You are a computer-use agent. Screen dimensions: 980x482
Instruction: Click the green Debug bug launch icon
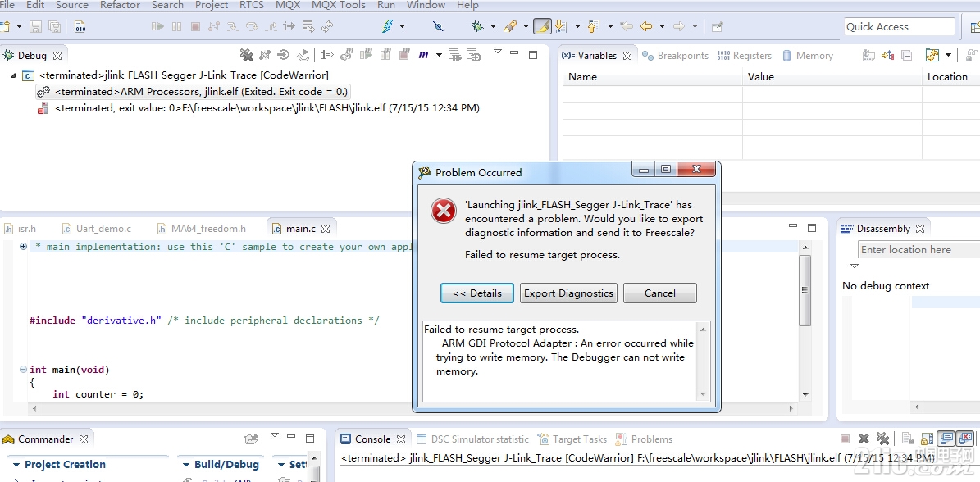point(478,26)
